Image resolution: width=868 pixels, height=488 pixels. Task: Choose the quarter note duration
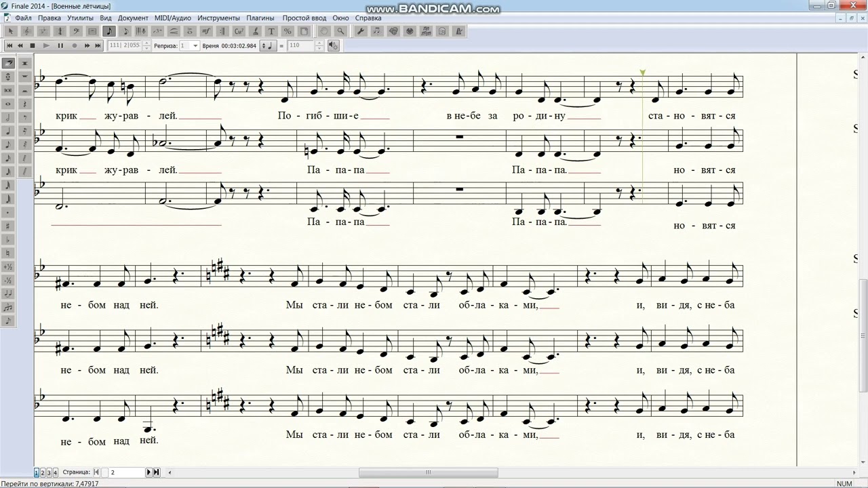(x=8, y=131)
